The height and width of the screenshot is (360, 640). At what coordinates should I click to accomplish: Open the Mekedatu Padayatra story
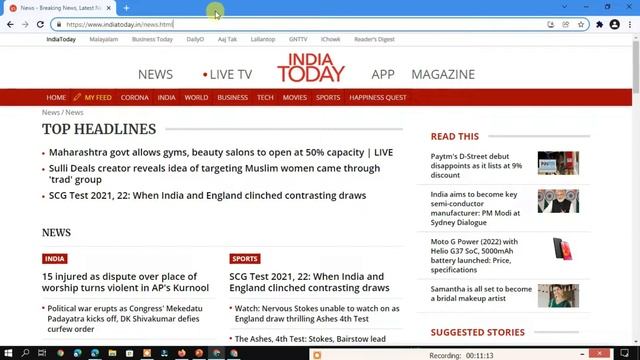click(x=125, y=319)
